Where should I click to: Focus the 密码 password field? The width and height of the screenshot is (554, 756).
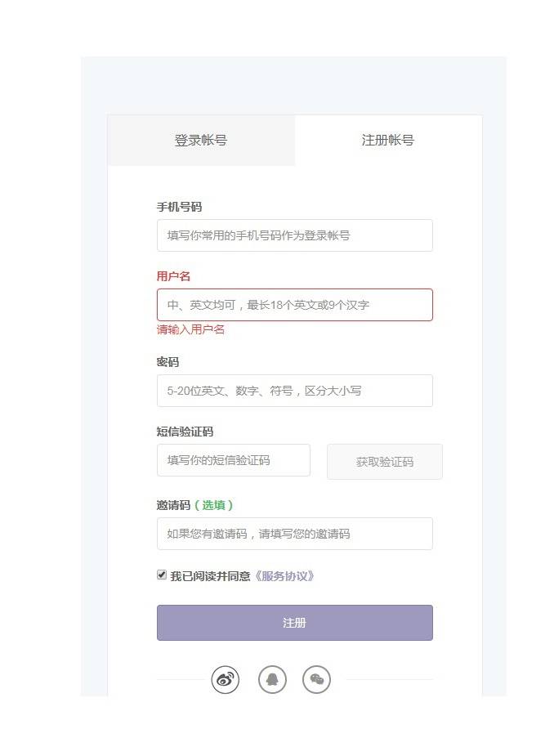click(x=294, y=391)
